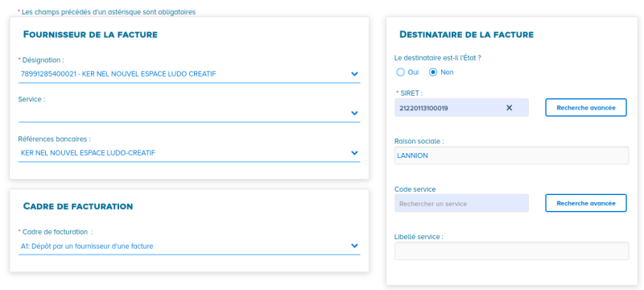Select the Non radio button
Viewport: 644px width, 290px height.
point(433,72)
